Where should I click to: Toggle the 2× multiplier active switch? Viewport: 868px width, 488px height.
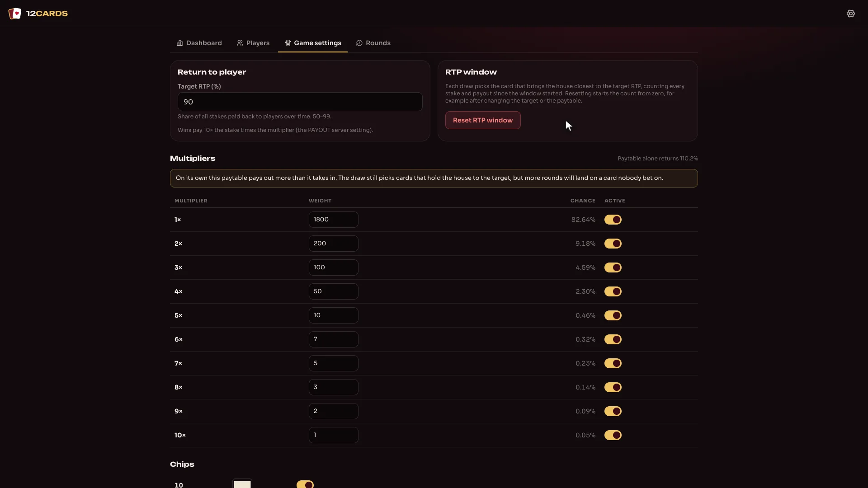coord(613,244)
